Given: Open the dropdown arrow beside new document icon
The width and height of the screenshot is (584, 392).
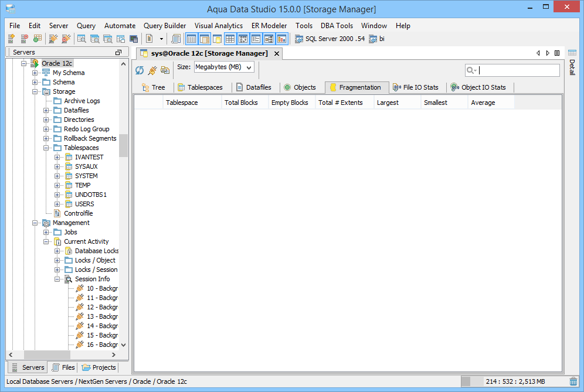Looking at the screenshot, I should coord(161,39).
